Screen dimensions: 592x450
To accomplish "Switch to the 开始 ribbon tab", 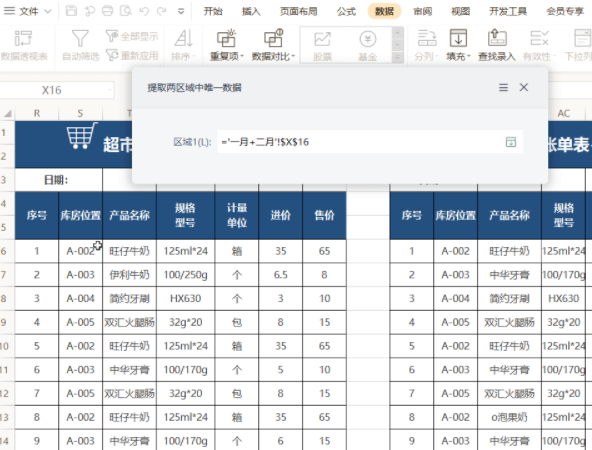I will [213, 11].
